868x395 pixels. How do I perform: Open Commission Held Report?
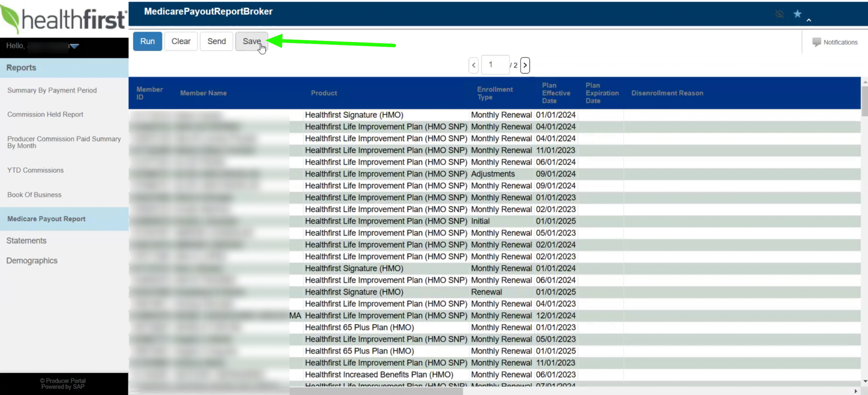tap(45, 114)
